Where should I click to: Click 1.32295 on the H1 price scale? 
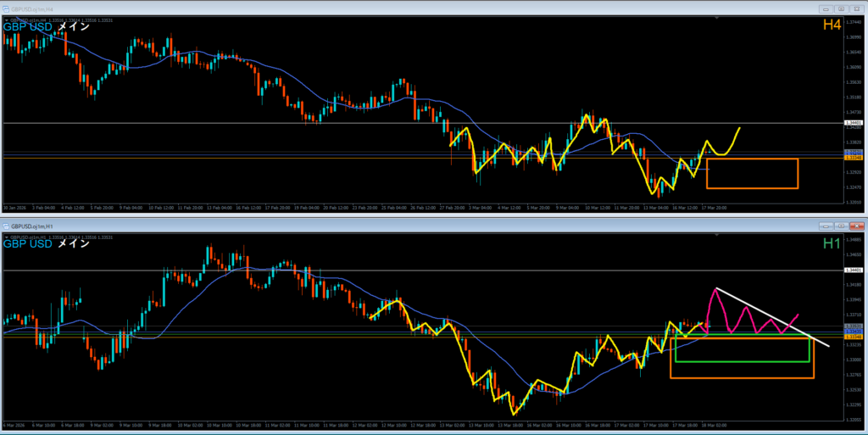click(853, 404)
